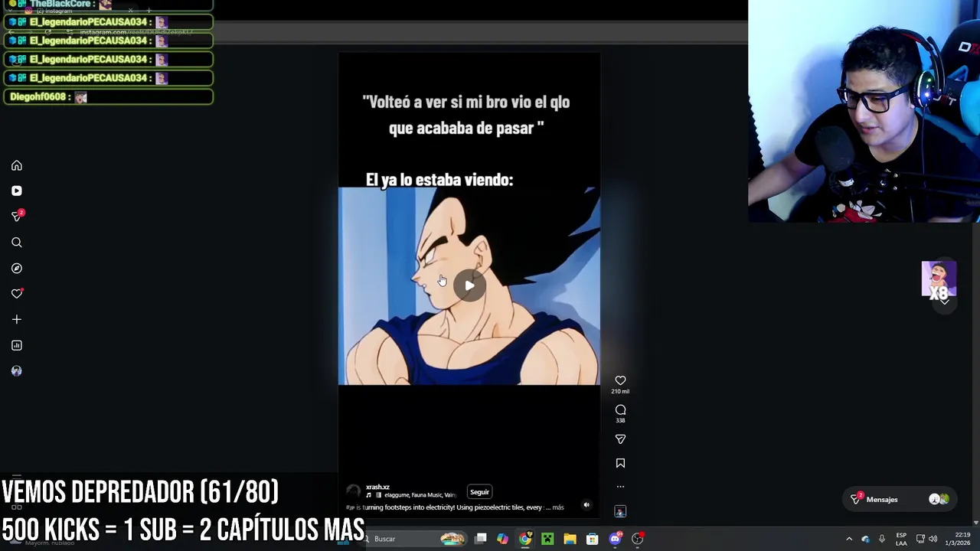The height and width of the screenshot is (551, 980).
Task: Open xrash.xz avatar picture
Action: click(x=353, y=491)
